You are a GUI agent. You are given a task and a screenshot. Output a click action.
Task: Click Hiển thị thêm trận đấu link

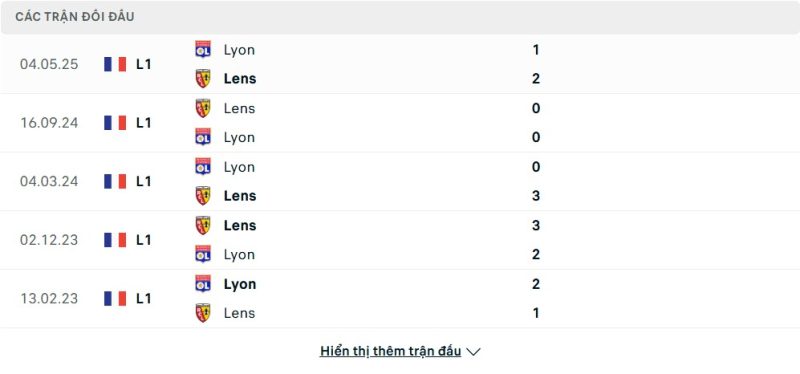(x=390, y=351)
